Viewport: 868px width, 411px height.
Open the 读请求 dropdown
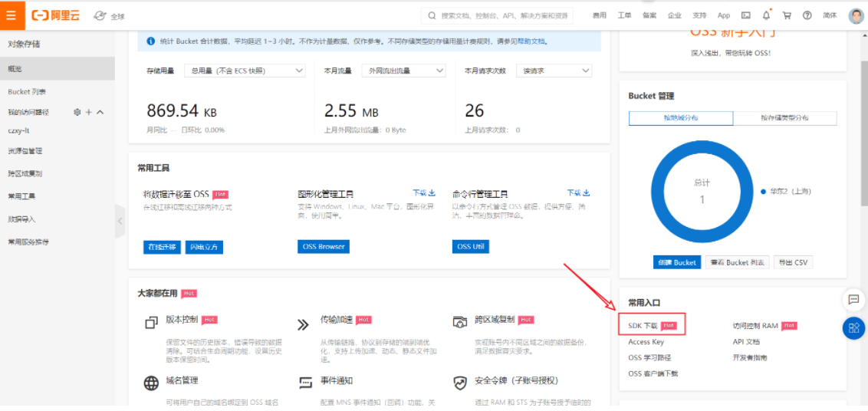pos(554,71)
